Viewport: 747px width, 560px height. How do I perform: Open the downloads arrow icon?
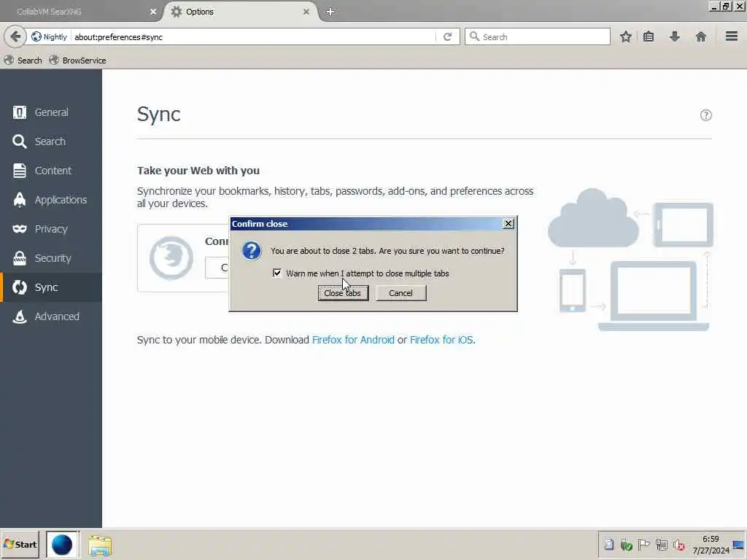pos(674,36)
